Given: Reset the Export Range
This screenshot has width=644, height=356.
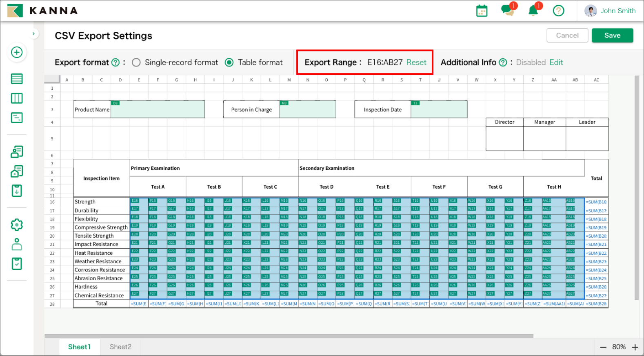Looking at the screenshot, I should pos(416,62).
